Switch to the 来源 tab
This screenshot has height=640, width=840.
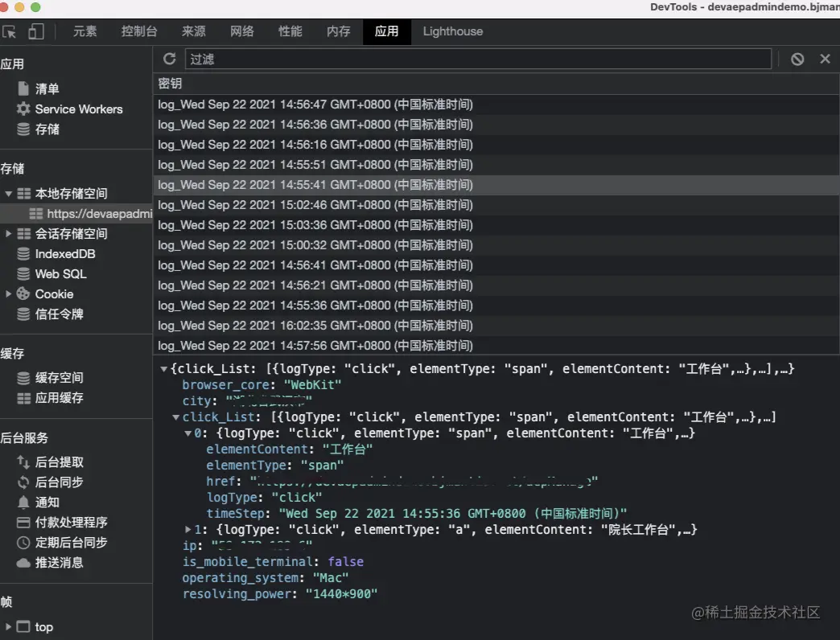point(193,31)
